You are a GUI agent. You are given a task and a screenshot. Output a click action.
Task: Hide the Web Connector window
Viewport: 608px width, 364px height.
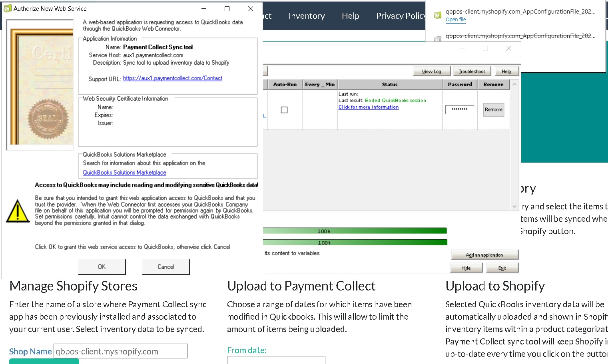coord(466,268)
